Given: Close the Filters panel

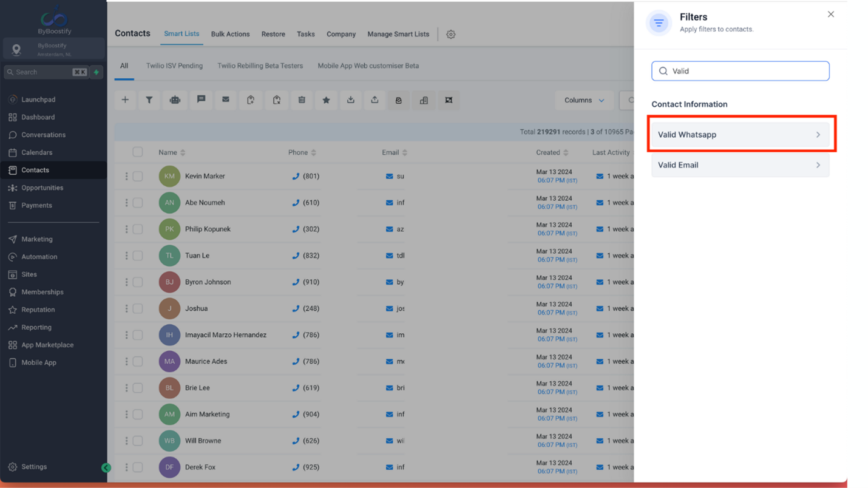Looking at the screenshot, I should [x=831, y=15].
